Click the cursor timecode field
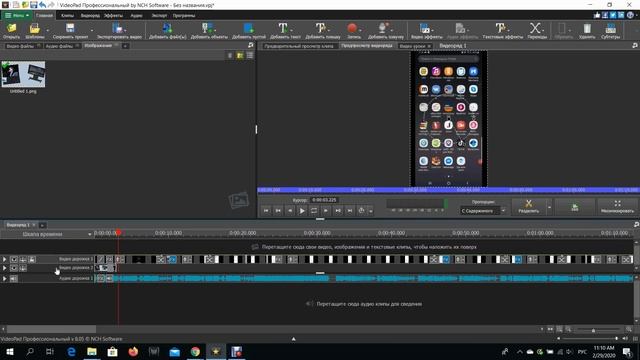The width and height of the screenshot is (640, 360). (x=324, y=200)
